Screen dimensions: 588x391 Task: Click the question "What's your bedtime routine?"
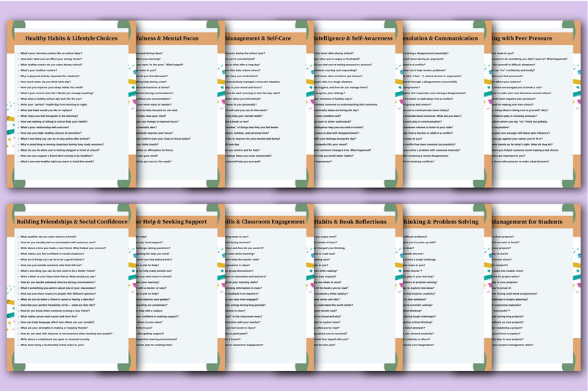pos(43,70)
